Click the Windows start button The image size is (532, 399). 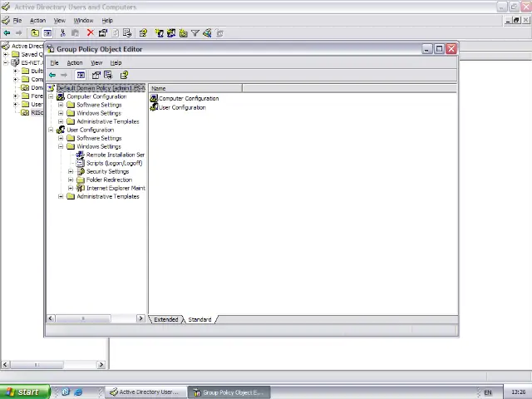pyautogui.click(x=25, y=392)
